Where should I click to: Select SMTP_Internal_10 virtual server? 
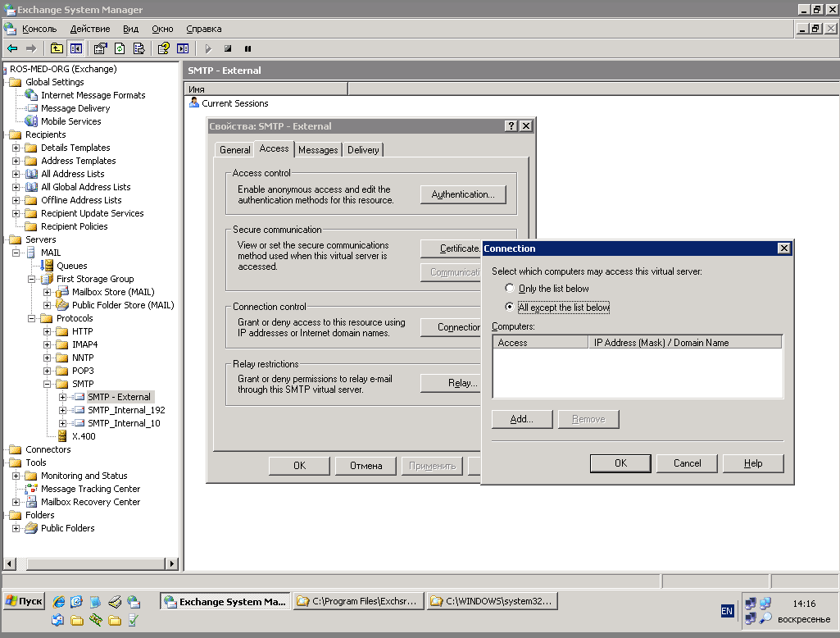(x=124, y=423)
